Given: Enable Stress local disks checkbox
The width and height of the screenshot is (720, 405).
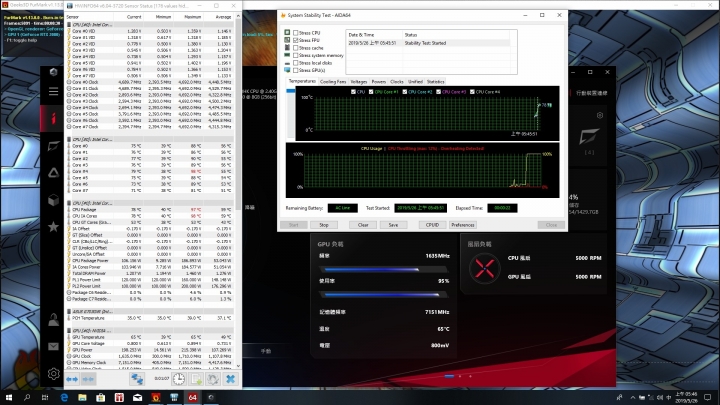Looking at the screenshot, I should (296, 63).
